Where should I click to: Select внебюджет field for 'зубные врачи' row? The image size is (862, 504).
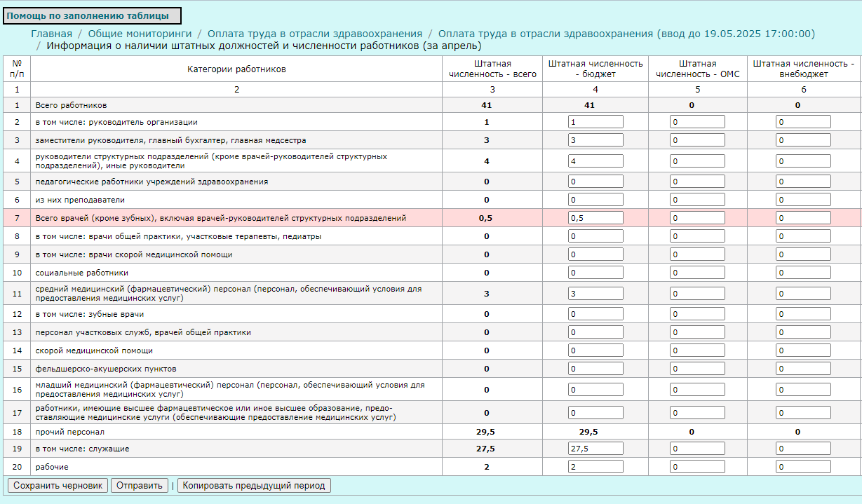803,314
